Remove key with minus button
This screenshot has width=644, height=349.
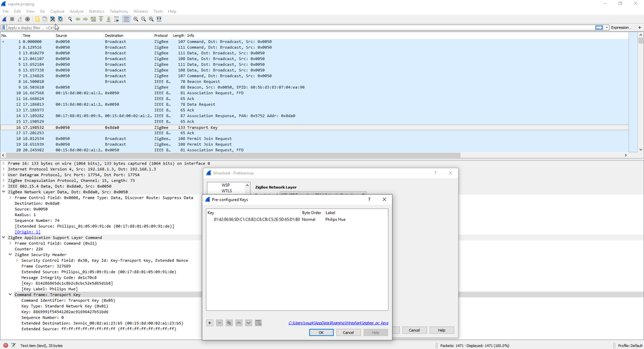pyautogui.click(x=219, y=323)
